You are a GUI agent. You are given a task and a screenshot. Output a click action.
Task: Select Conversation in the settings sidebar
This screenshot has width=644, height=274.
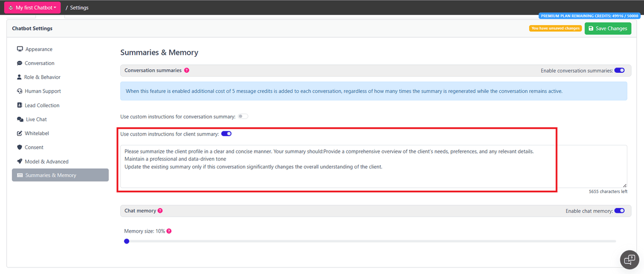tap(39, 63)
